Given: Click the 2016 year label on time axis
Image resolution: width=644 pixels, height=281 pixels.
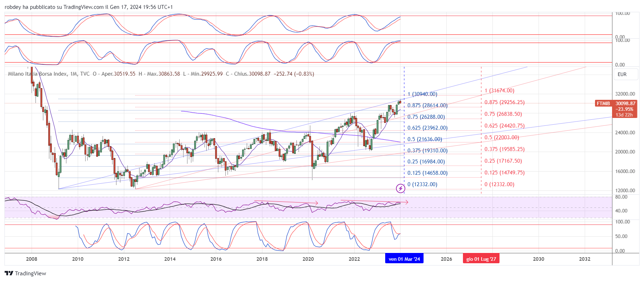Looking at the screenshot, I should pyautogui.click(x=216, y=259).
